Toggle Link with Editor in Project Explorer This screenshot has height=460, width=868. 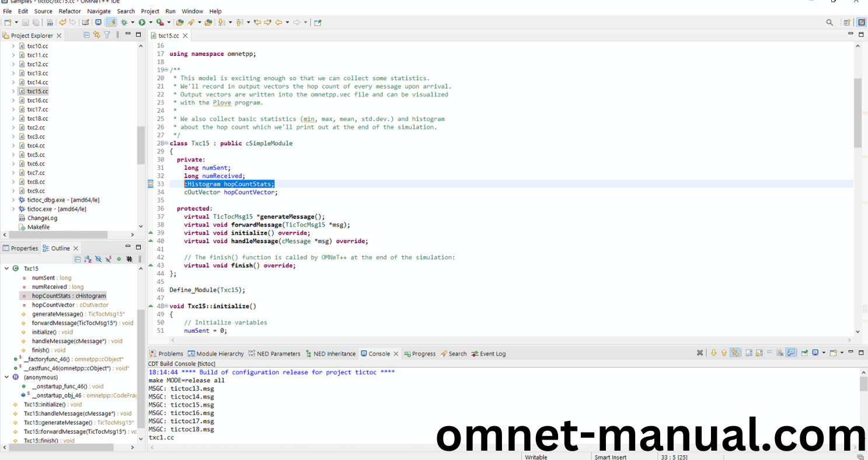click(x=97, y=35)
